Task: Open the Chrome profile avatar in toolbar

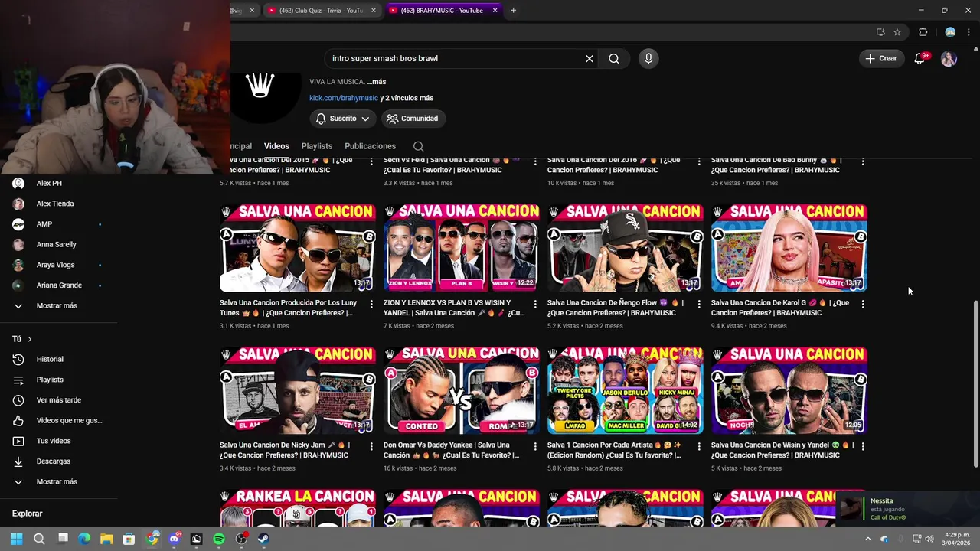Action: (x=950, y=32)
